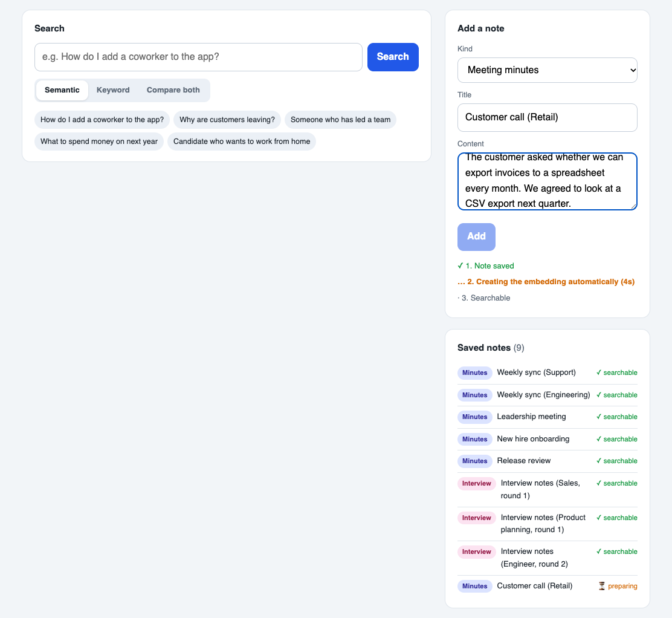
Task: Click the searchable status for Weekly sync (Support)
Action: pyautogui.click(x=617, y=372)
